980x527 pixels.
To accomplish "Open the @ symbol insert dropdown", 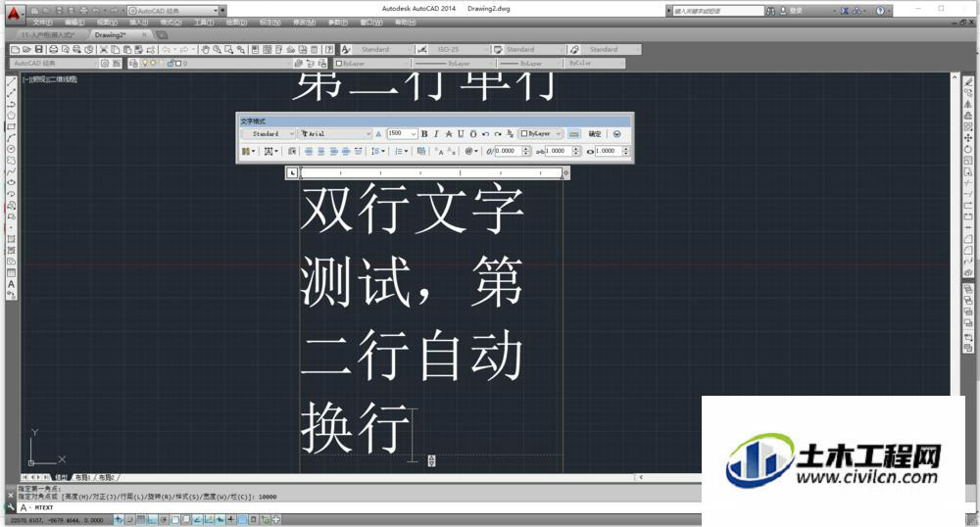I will 471,151.
